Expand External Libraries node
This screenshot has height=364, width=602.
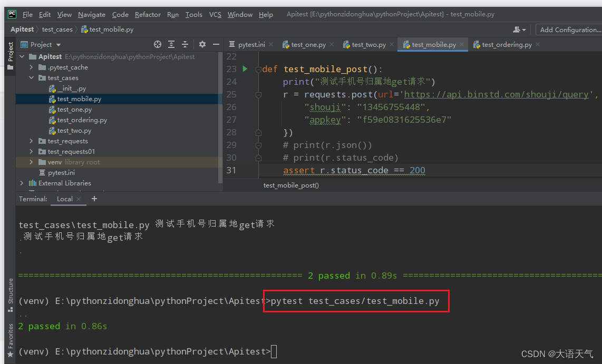pos(22,183)
